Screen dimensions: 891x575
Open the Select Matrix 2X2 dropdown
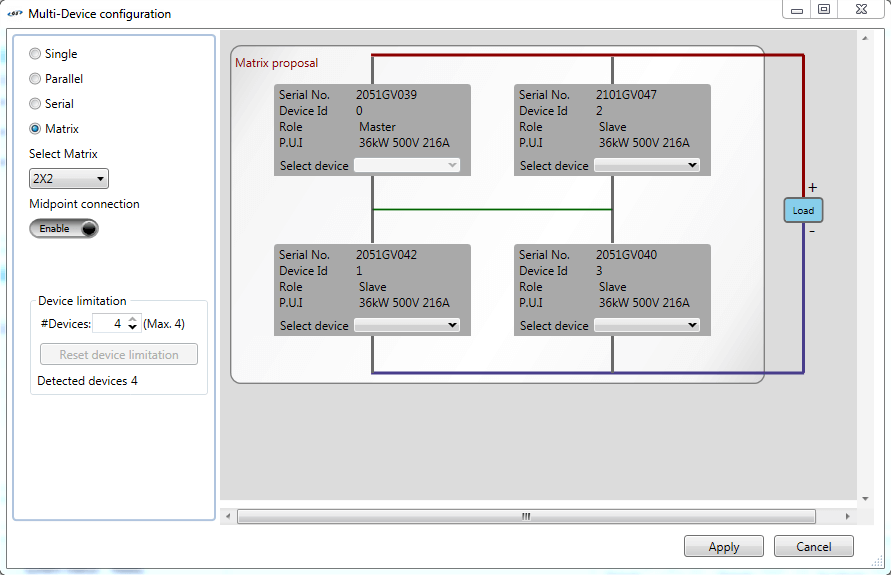[69, 179]
